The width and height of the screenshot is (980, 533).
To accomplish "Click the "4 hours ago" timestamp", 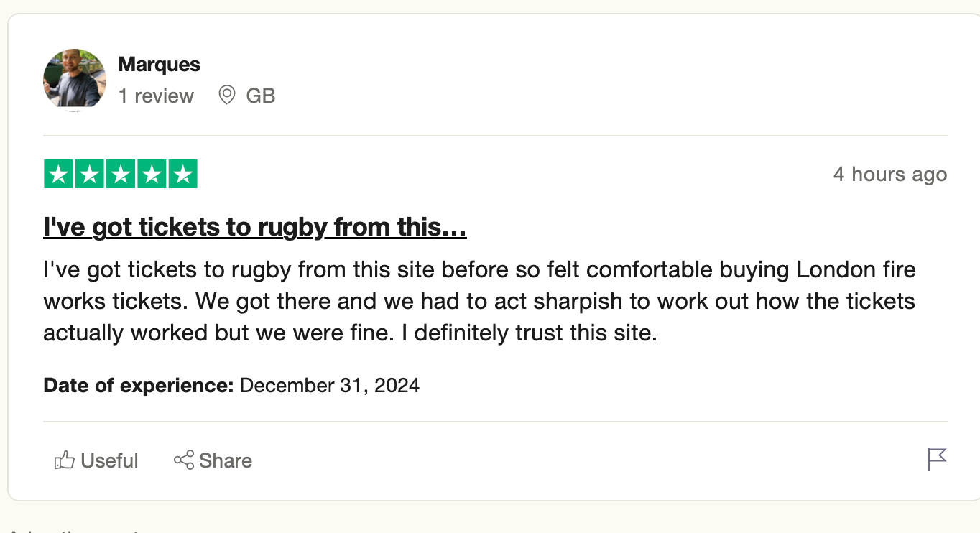I will (889, 175).
